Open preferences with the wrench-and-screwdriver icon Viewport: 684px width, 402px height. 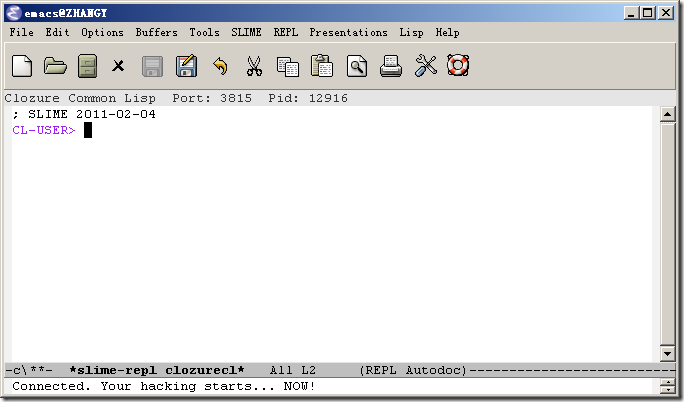[425, 66]
